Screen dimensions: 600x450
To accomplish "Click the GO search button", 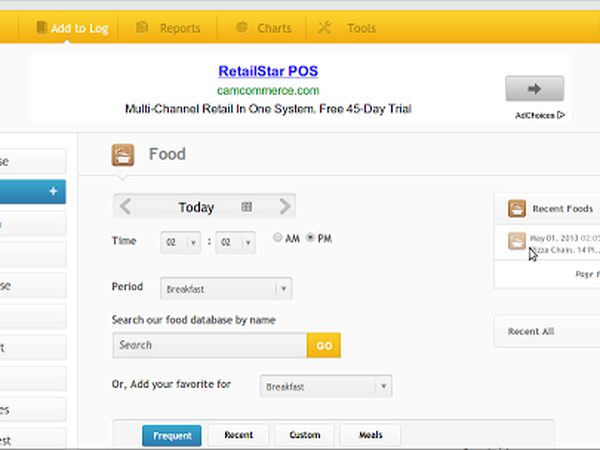I will pos(324,345).
